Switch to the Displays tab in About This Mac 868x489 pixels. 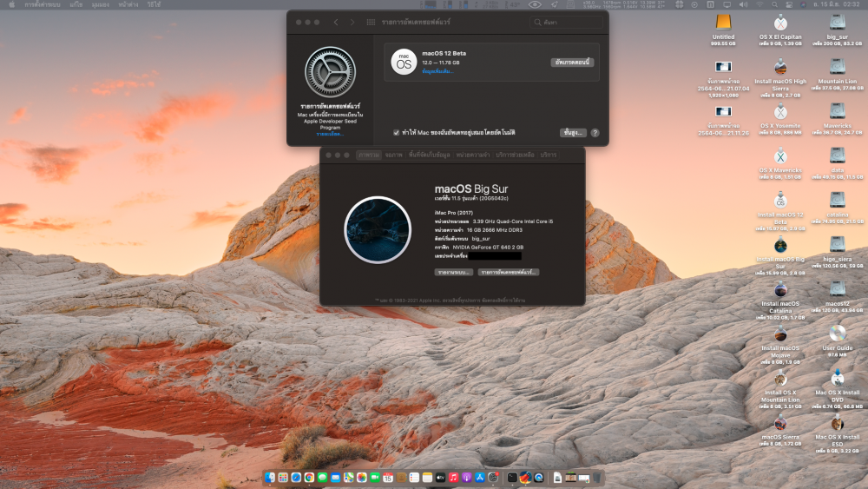point(393,155)
